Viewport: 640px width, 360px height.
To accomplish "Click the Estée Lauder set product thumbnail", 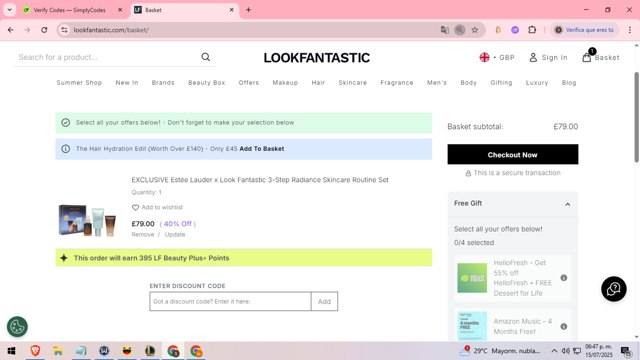I will [87, 220].
